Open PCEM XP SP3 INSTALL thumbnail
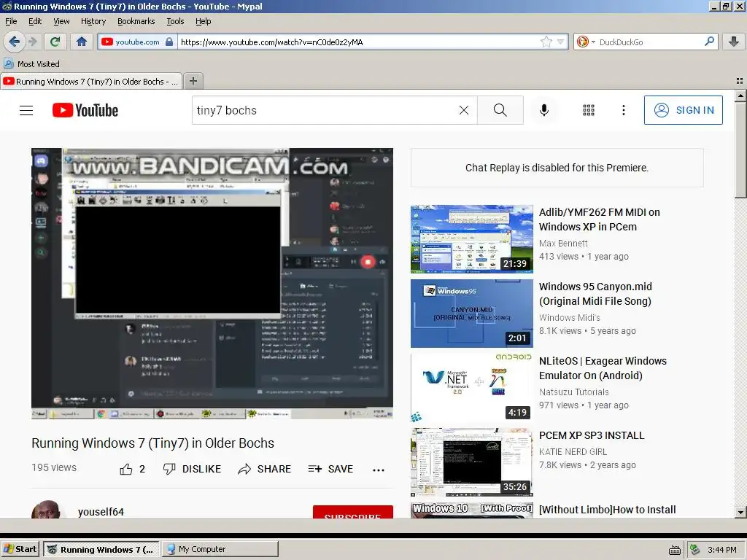 coord(472,462)
